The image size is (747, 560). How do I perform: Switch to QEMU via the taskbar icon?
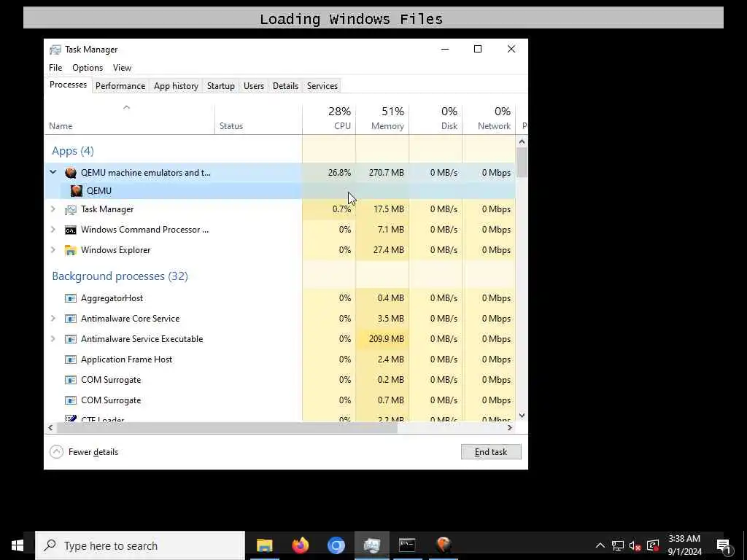pos(443,545)
